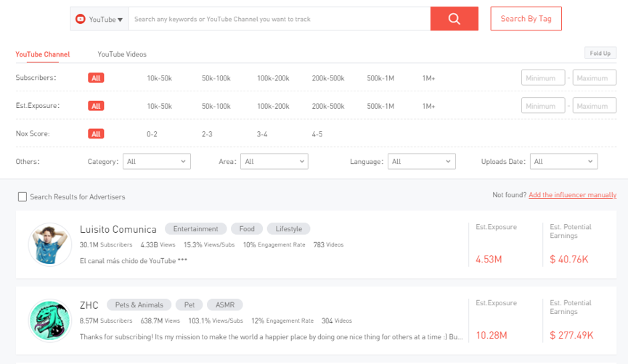628x364 pixels.
Task: Select Nox Score 4-5 filter
Action: pyautogui.click(x=317, y=134)
